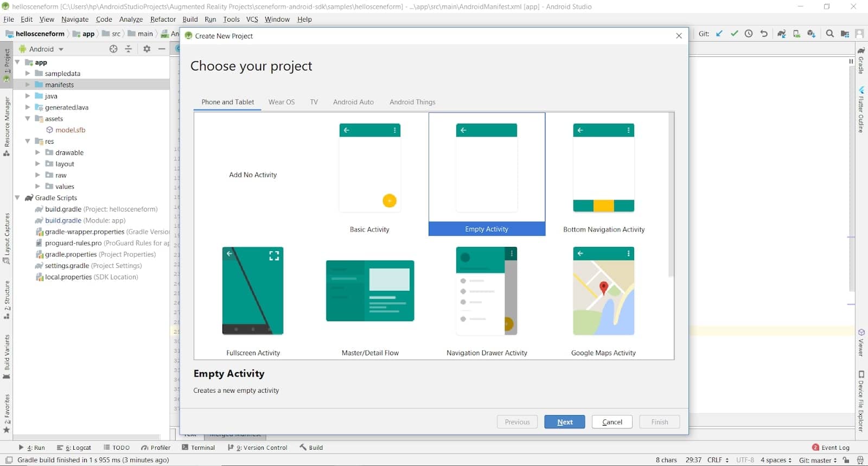Open Git: master branch dropdown
The height and width of the screenshot is (466, 868).
[x=818, y=460]
